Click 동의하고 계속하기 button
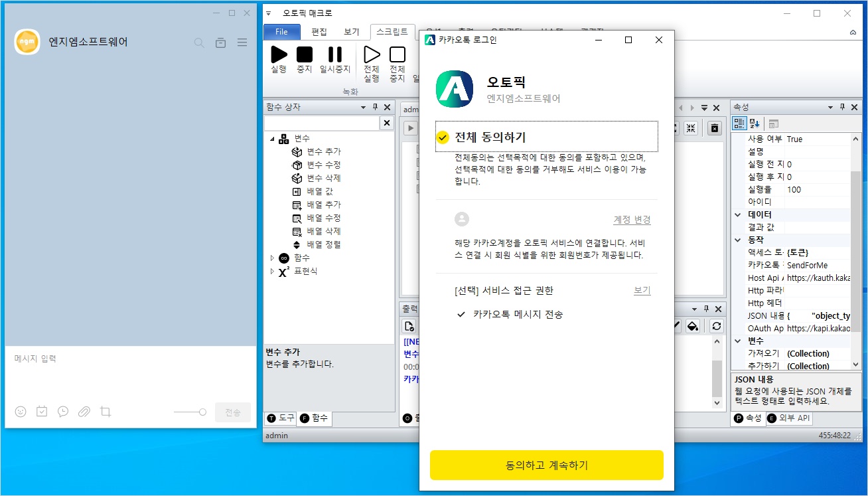868x496 pixels. click(x=546, y=465)
